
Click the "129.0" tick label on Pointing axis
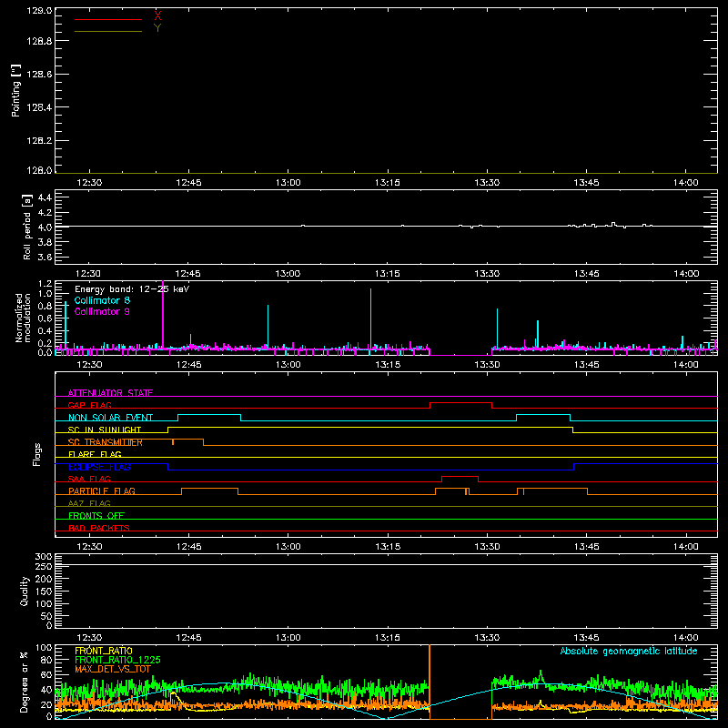[x=39, y=11]
